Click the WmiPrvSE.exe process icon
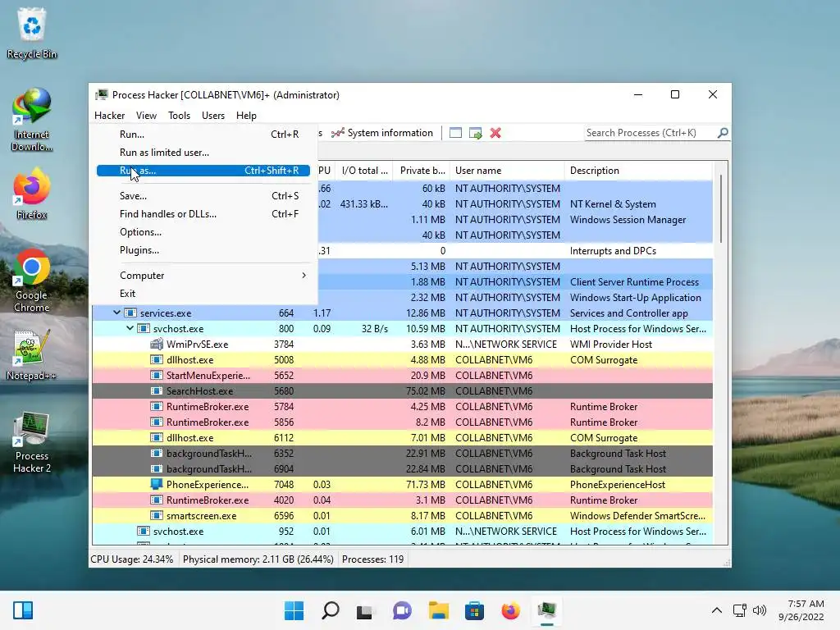This screenshot has width=840, height=630. pos(157,344)
